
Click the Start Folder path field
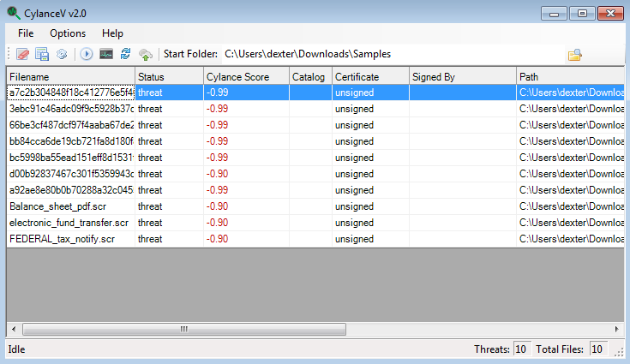pos(393,54)
